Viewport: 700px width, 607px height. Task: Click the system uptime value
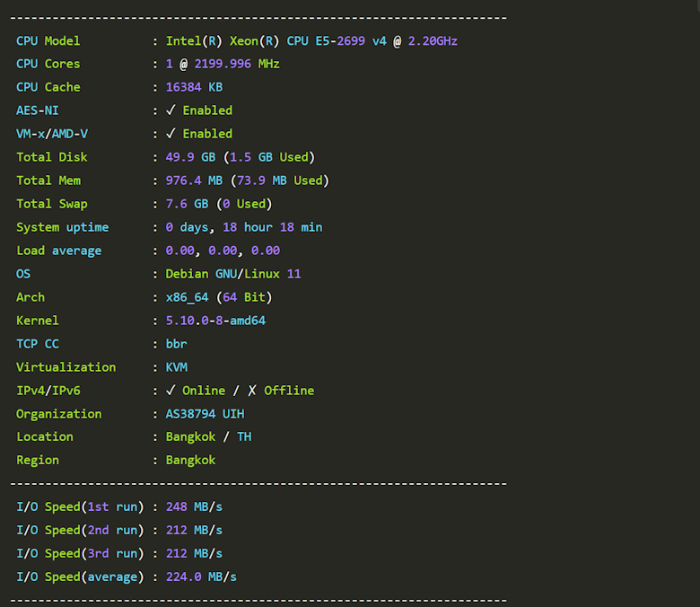tap(243, 227)
